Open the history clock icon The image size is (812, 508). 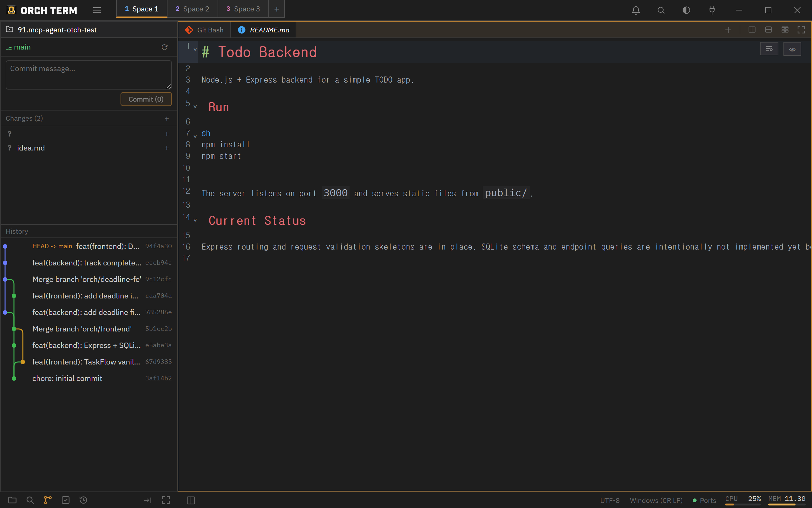(x=83, y=500)
